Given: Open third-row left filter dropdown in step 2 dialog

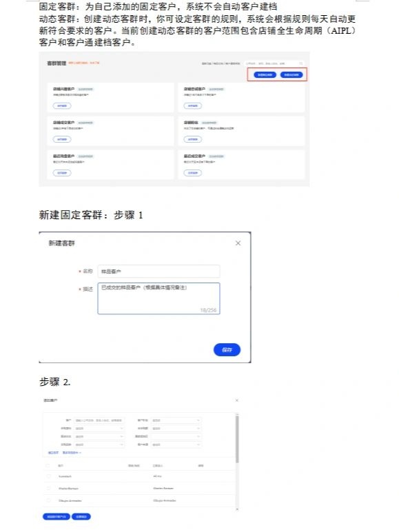Looking at the screenshot, I should pyautogui.click(x=99, y=437).
